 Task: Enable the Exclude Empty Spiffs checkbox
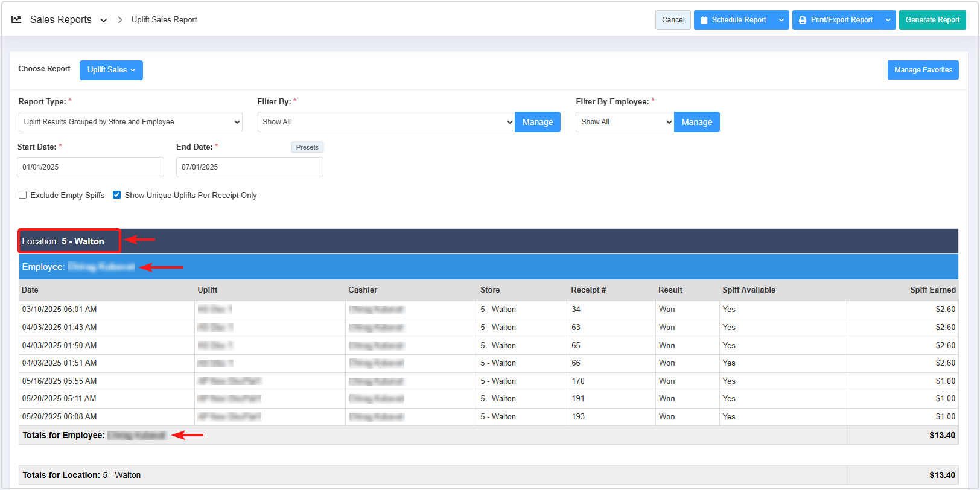(x=23, y=195)
